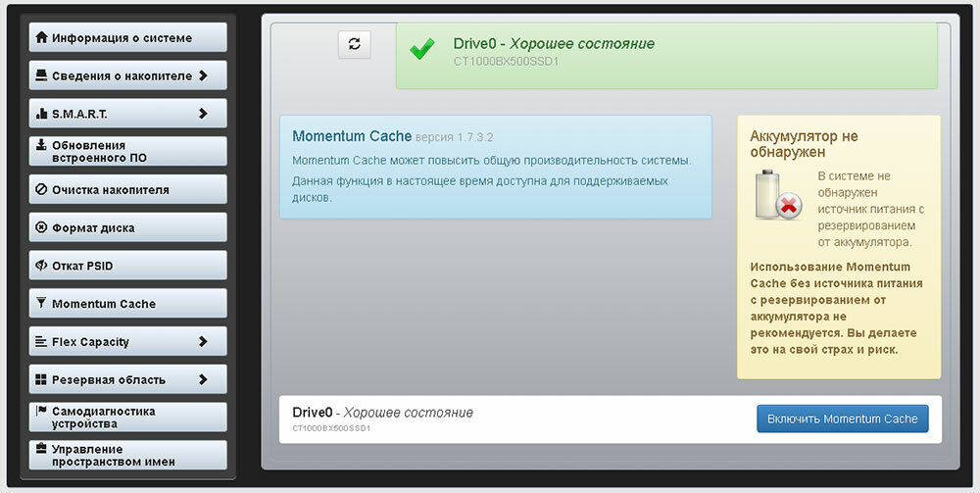Click the Momentum Cache heading in blue panel

[352, 136]
